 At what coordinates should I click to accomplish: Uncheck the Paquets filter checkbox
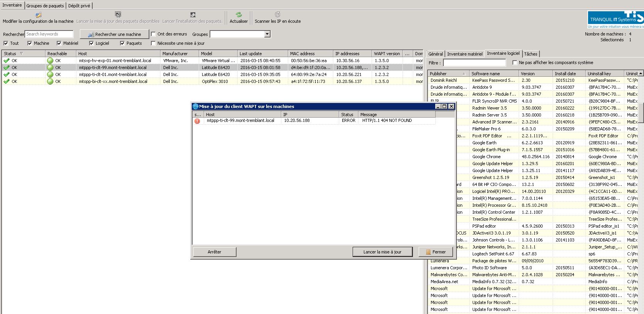point(122,43)
